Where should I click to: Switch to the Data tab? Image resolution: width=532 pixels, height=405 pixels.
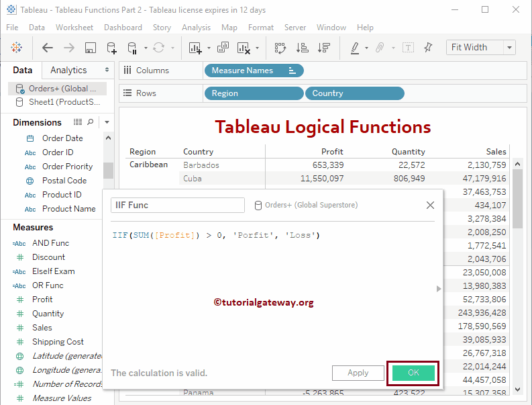click(22, 70)
